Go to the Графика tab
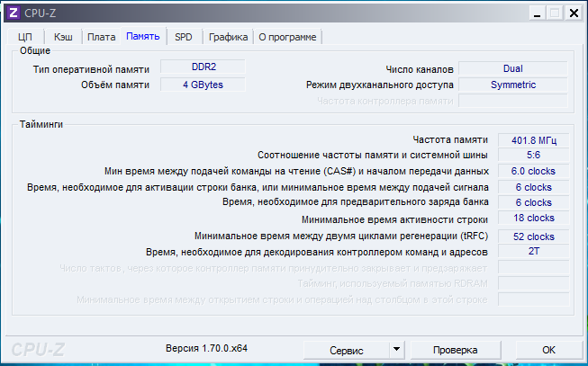The height and width of the screenshot is (366, 588). 228,37
